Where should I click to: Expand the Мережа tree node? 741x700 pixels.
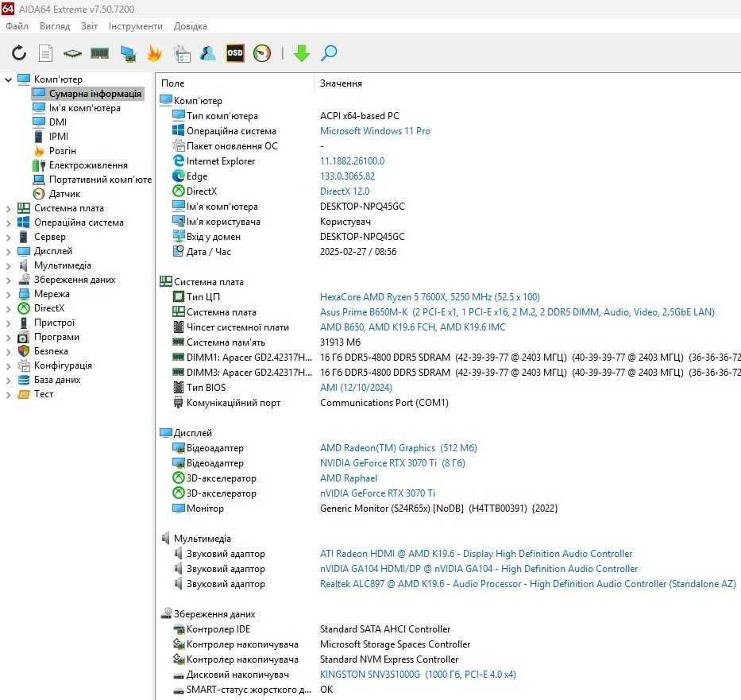point(8,294)
